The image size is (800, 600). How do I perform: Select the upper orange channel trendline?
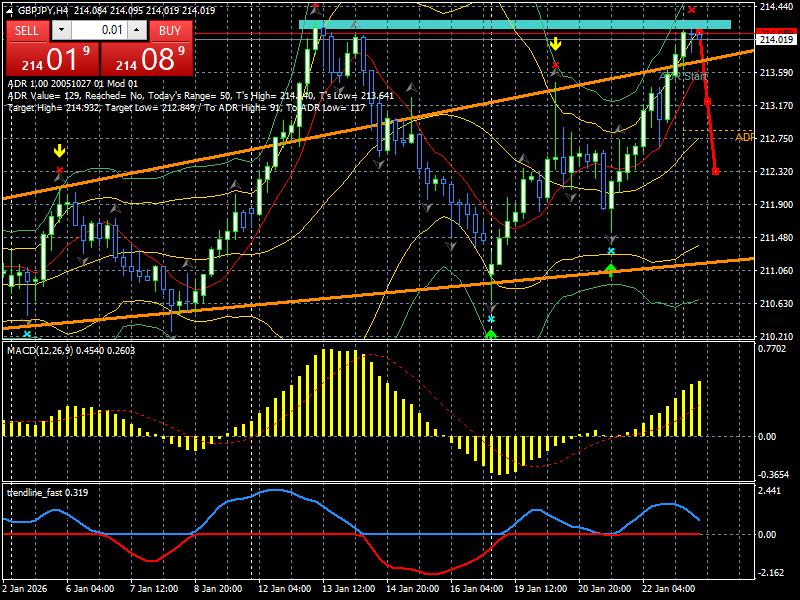378,124
